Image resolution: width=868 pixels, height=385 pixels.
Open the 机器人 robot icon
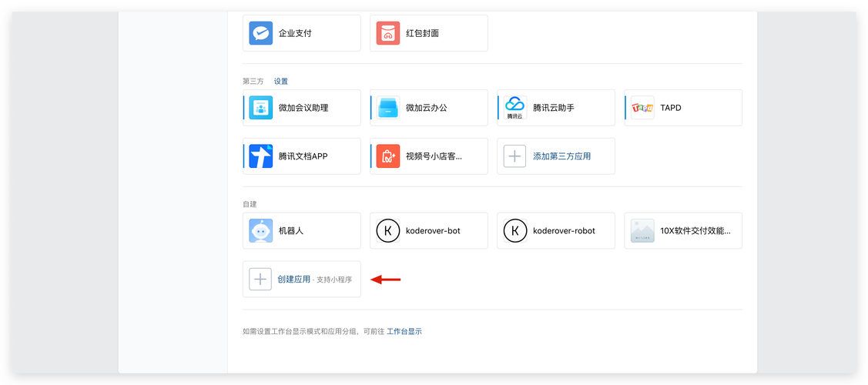[x=261, y=231]
